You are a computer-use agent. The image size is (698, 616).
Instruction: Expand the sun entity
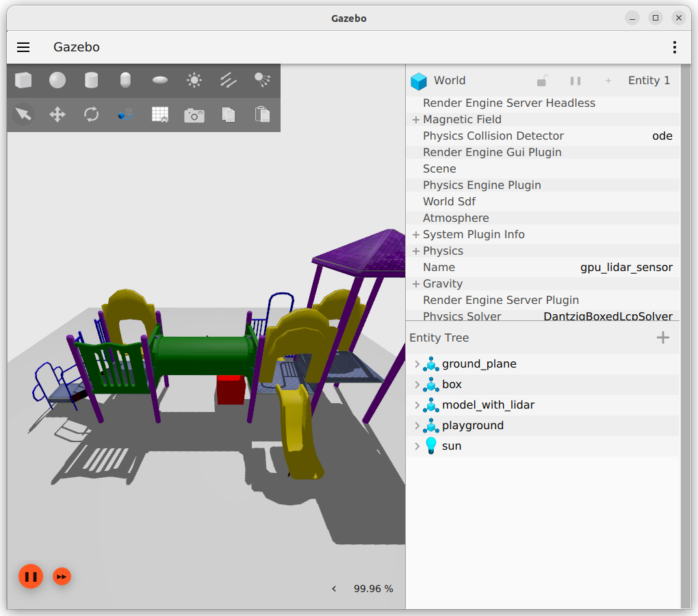pos(417,446)
